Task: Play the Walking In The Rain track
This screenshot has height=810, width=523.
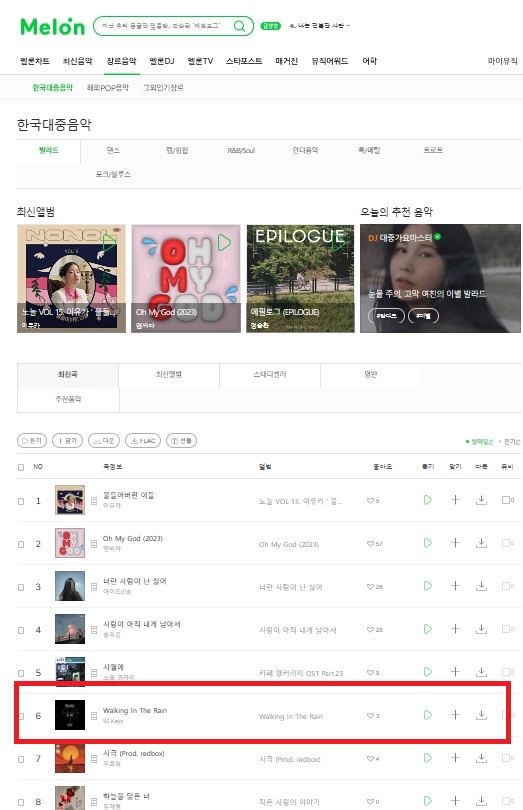Action: coord(427,715)
